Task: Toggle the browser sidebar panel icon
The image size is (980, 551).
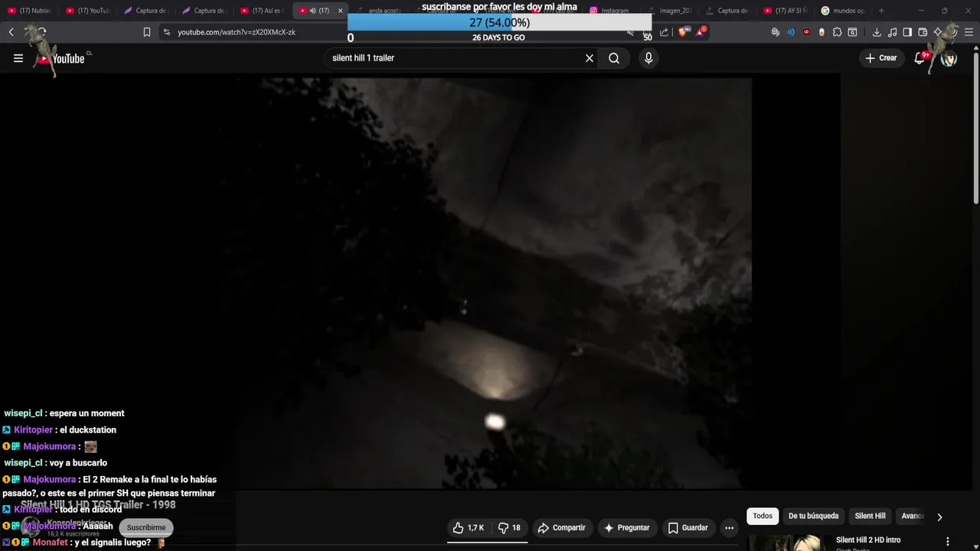Action: tap(907, 32)
